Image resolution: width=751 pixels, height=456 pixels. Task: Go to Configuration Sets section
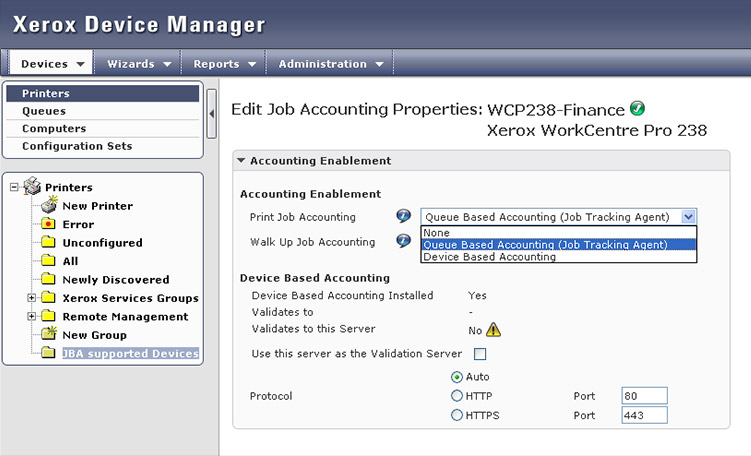pos(102,146)
